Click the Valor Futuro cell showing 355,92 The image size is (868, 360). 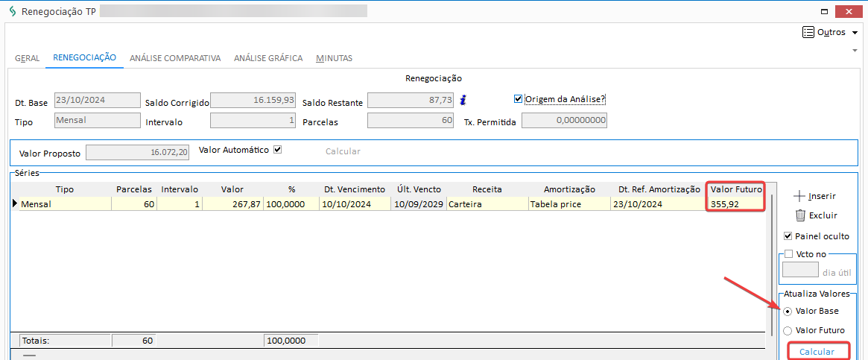click(735, 203)
